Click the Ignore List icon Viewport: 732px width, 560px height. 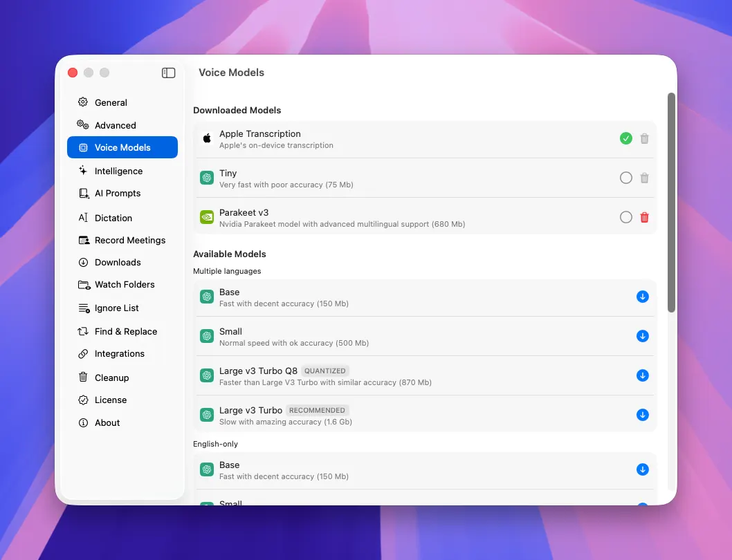coord(84,308)
